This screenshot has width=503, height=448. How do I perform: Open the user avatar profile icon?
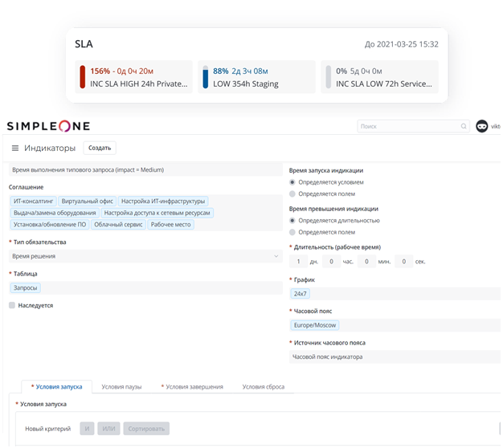(481, 126)
